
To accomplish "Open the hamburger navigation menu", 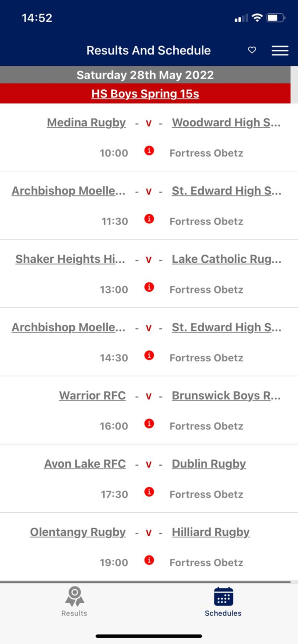I will pos(280,50).
